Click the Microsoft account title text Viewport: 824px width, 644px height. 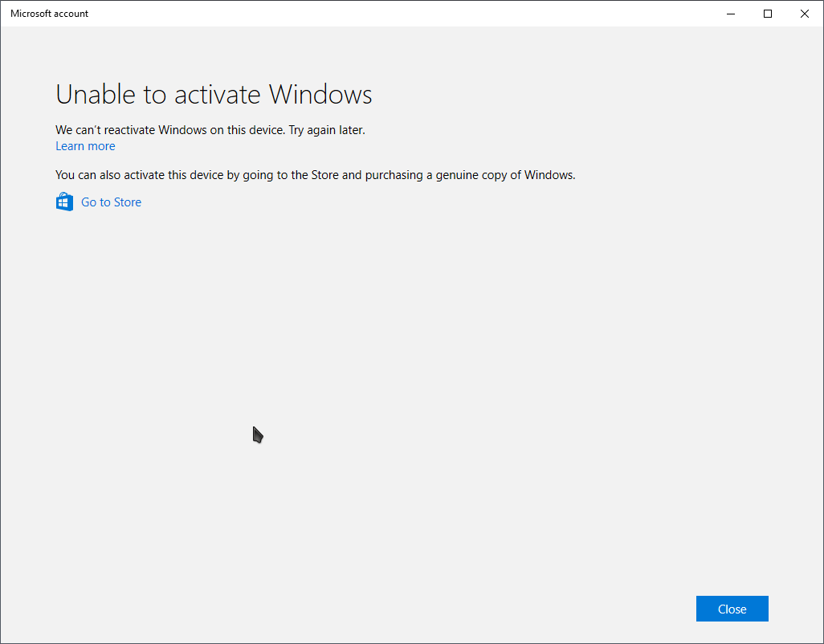point(50,14)
